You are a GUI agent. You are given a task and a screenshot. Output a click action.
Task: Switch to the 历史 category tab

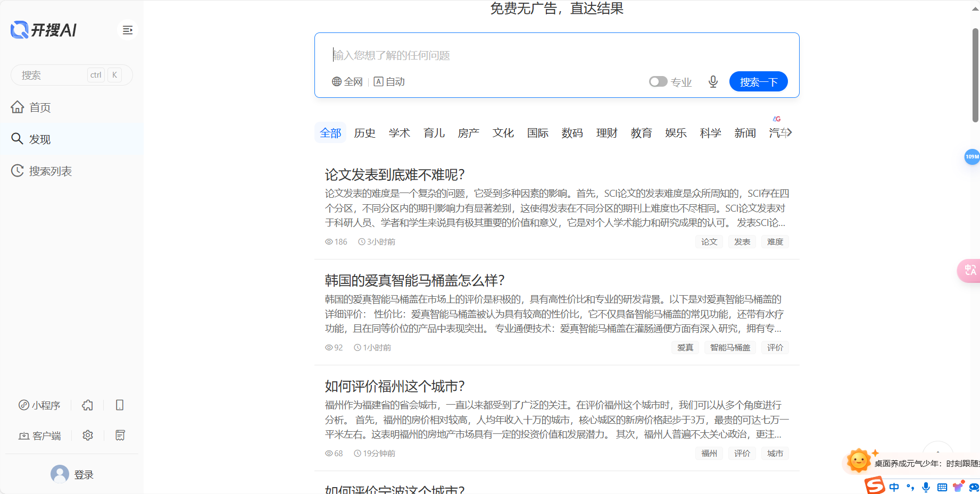[364, 133]
